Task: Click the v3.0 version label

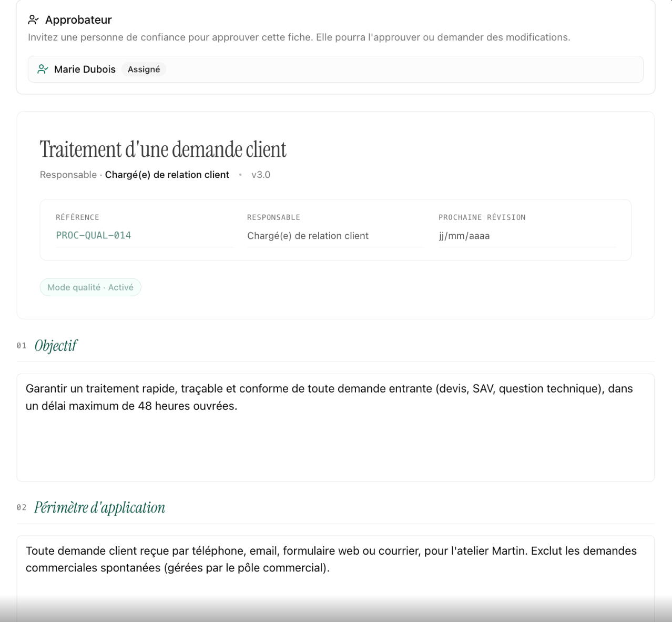Action: point(261,175)
